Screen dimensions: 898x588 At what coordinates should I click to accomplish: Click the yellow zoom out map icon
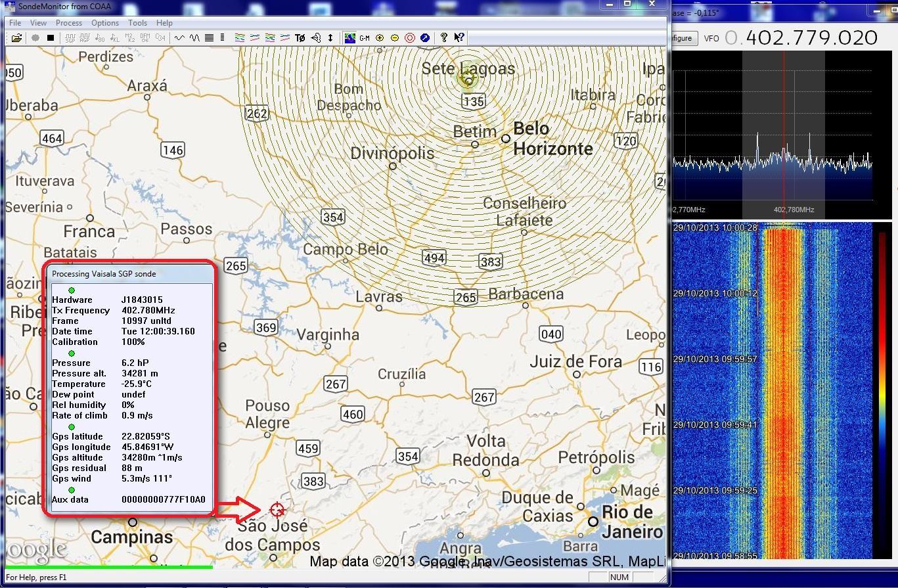tap(395, 38)
